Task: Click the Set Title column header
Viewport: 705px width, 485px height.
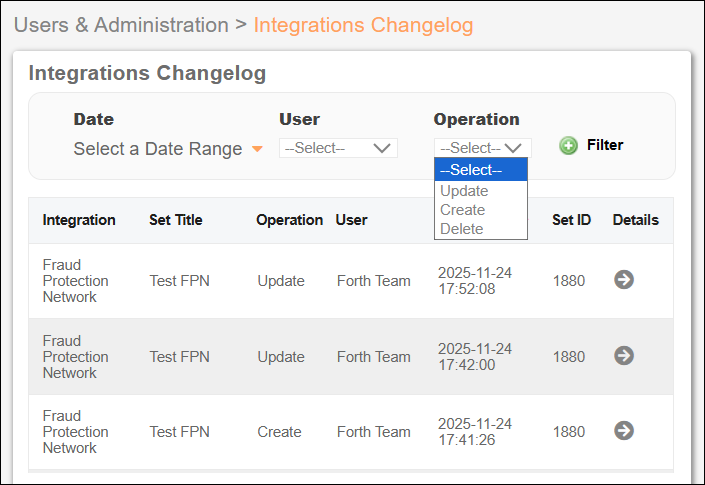Action: [x=176, y=220]
